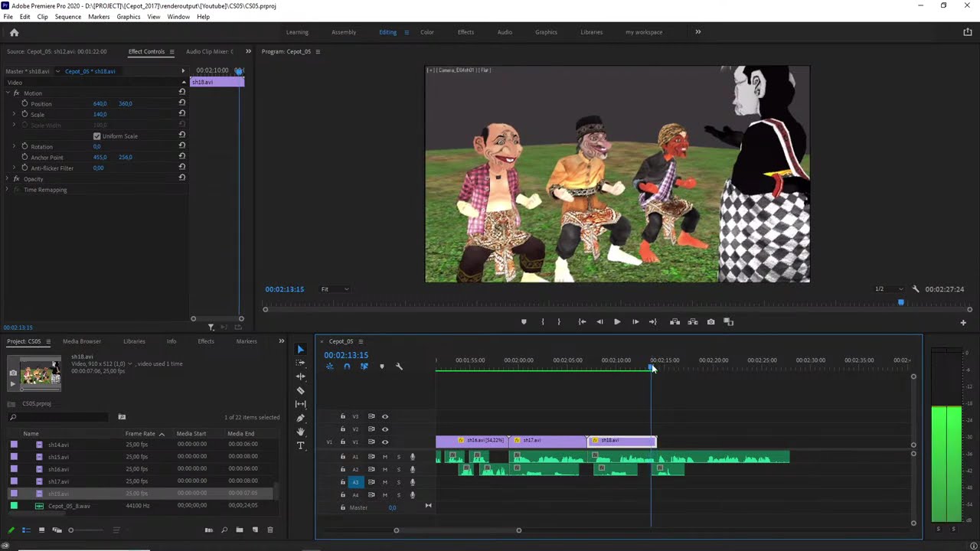Select the Pen tool
Image resolution: width=980 pixels, height=551 pixels.
click(300, 418)
